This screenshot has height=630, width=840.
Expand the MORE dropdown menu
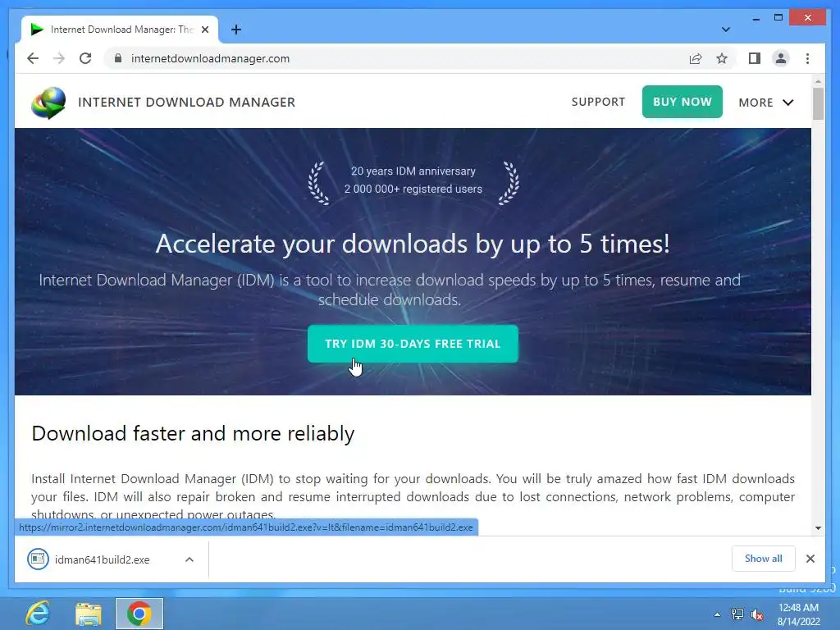click(765, 103)
